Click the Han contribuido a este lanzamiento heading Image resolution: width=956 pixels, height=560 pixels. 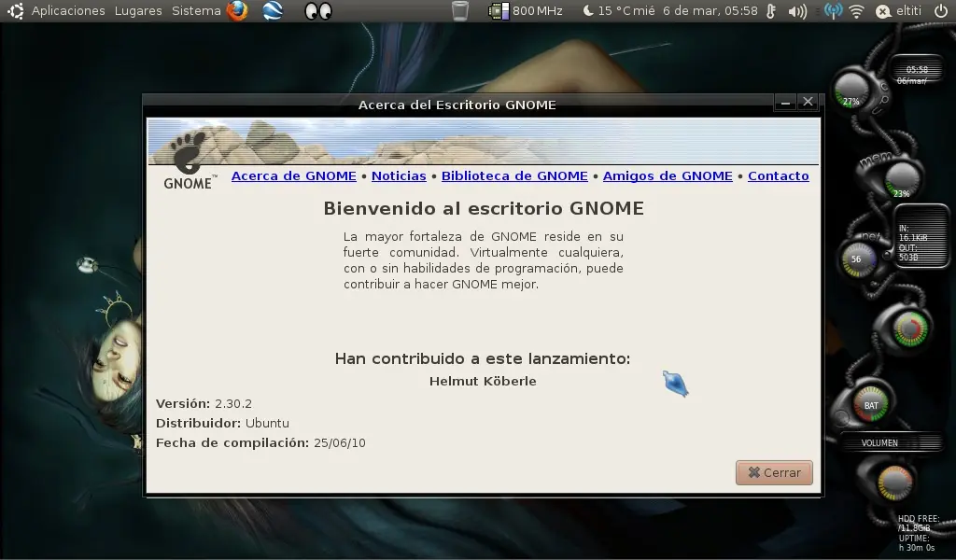[483, 358]
